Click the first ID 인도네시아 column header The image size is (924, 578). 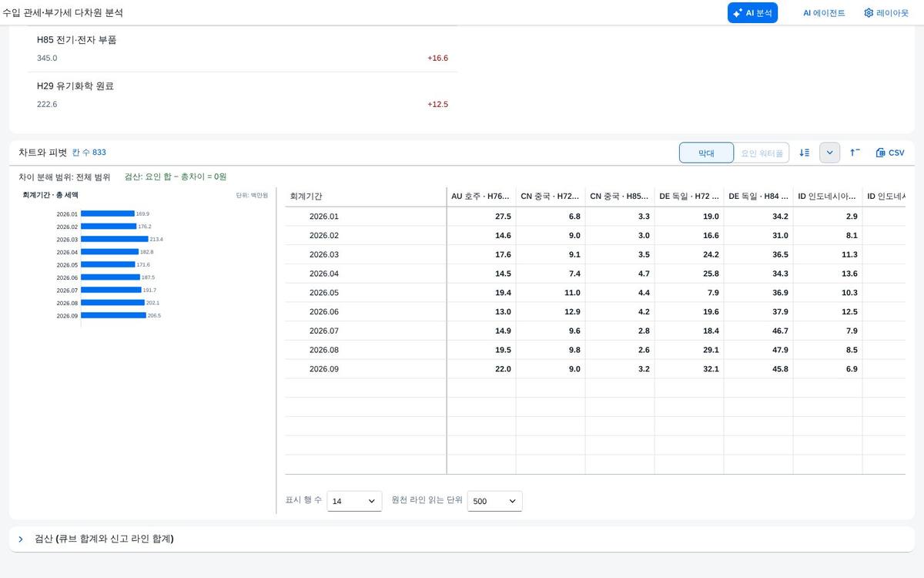click(x=828, y=197)
